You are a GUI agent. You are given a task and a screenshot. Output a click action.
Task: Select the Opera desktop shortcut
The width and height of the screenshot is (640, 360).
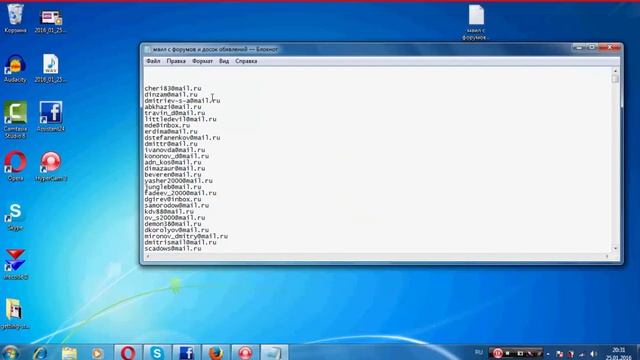coord(15,166)
